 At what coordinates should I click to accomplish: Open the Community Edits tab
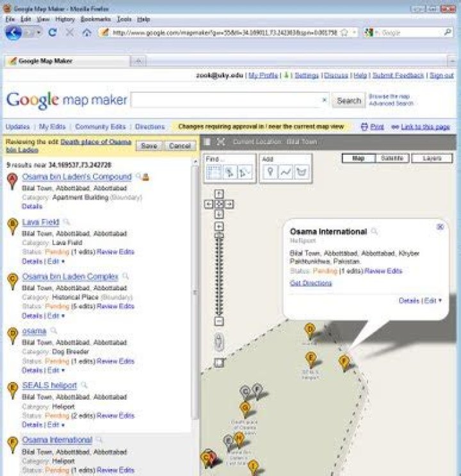(x=101, y=127)
